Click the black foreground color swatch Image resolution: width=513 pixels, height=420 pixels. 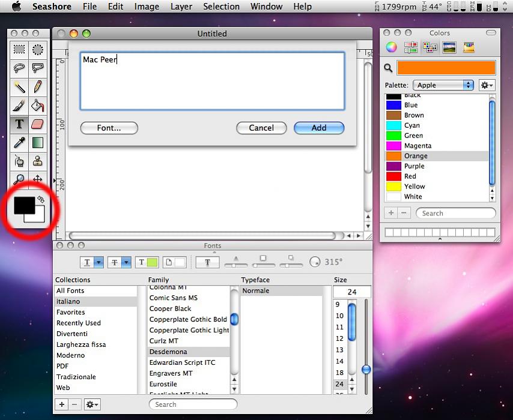(x=24, y=205)
